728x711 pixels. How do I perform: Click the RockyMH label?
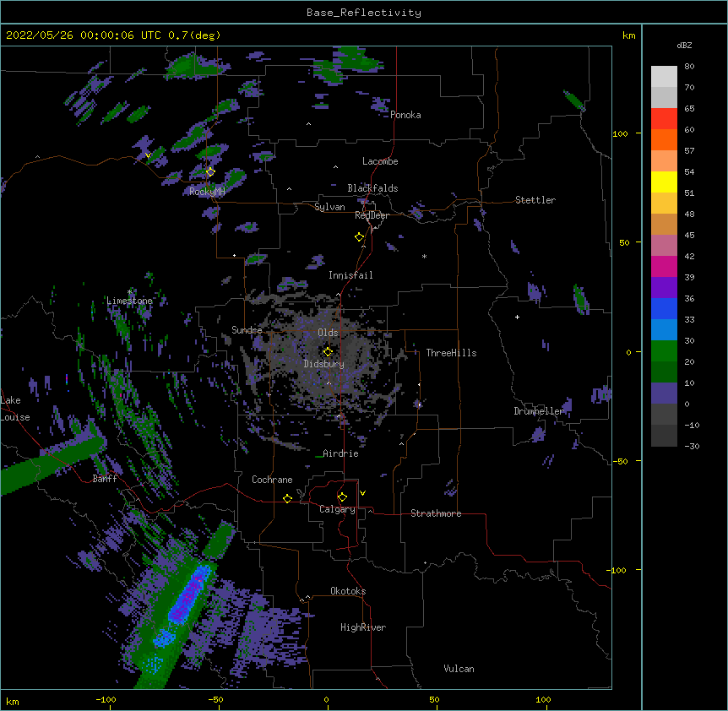207,191
